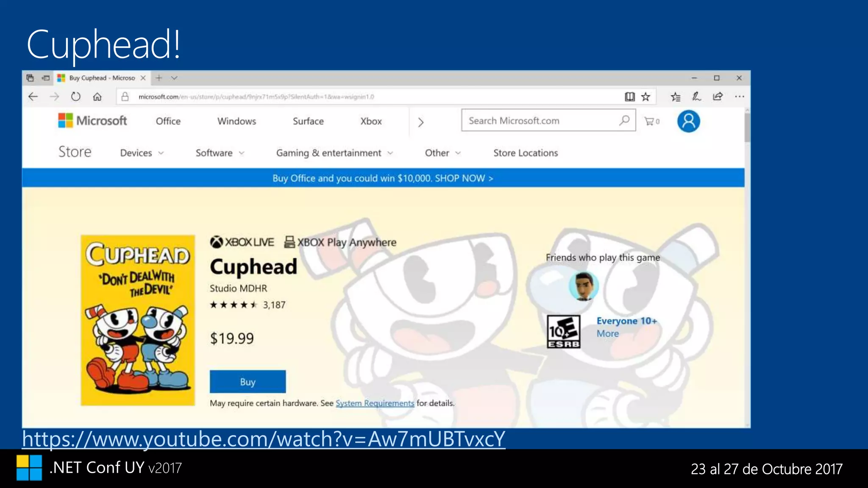
Task: Open the shopping cart
Action: tap(652, 121)
